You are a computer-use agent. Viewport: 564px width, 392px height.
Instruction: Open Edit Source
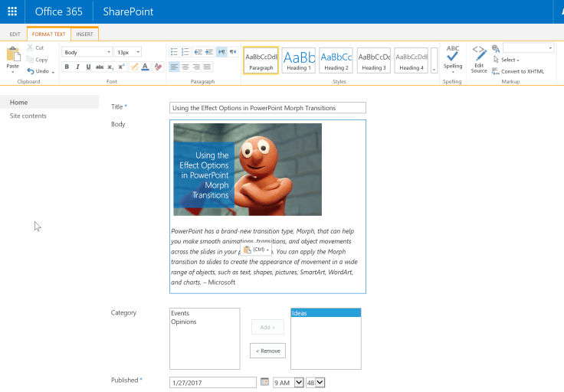(479, 59)
